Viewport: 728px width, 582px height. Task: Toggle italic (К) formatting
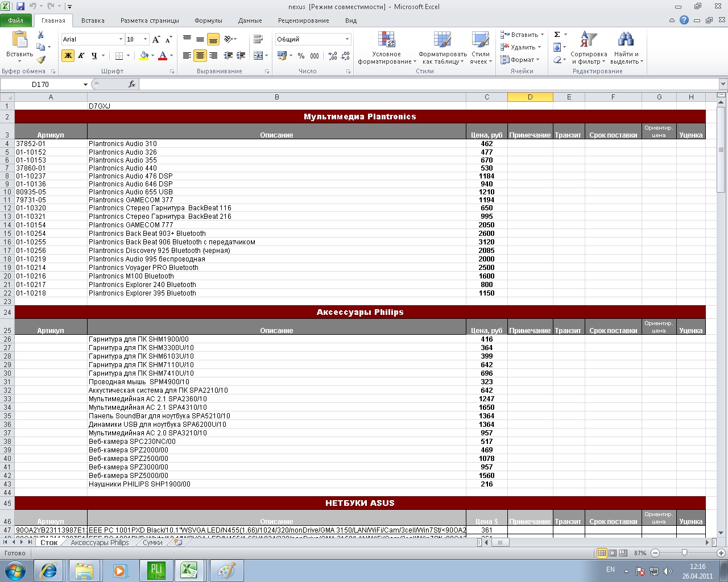81,56
